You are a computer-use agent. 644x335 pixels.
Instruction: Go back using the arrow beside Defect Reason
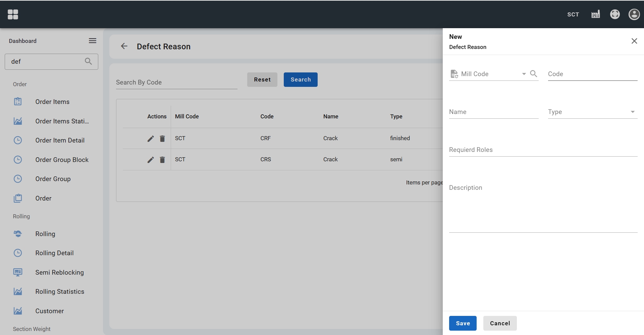pyautogui.click(x=124, y=46)
